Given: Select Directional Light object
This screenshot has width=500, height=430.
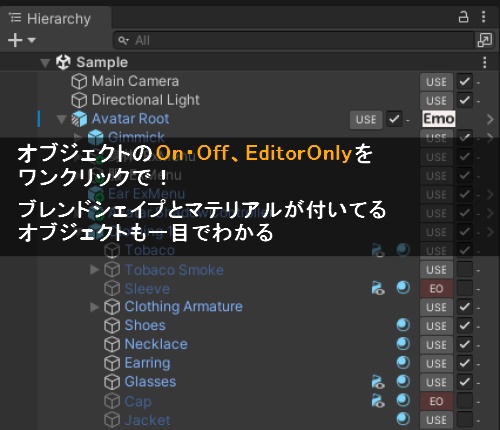Looking at the screenshot, I should pyautogui.click(x=146, y=100).
